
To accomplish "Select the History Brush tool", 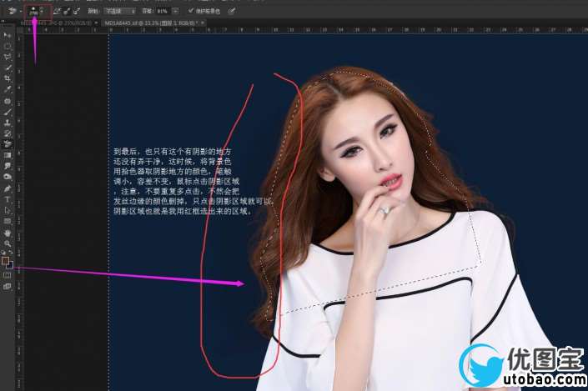I will pyautogui.click(x=8, y=133).
